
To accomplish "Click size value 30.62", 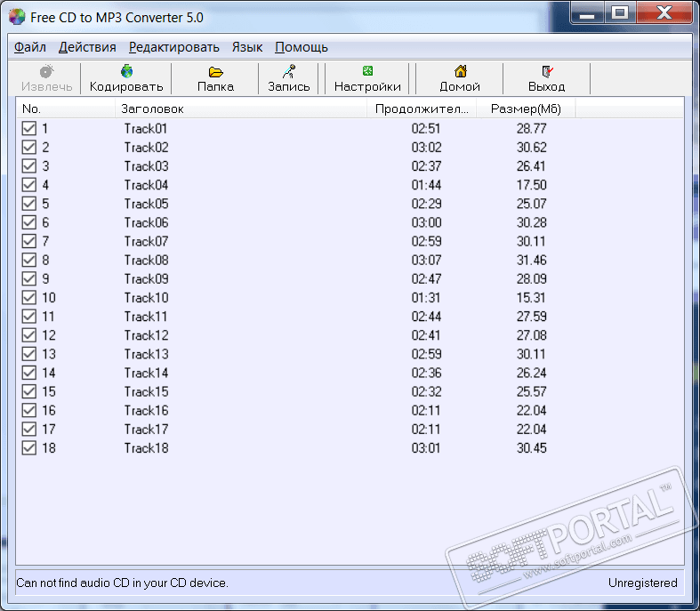I will tap(532, 148).
